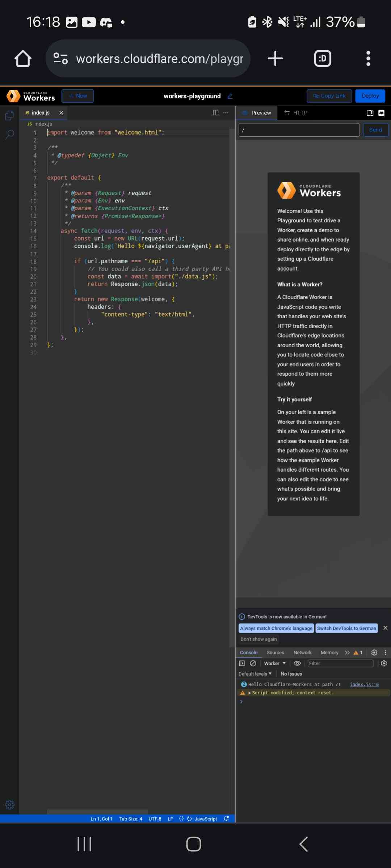Open the Discord chat icon
This screenshot has height=868, width=391.
pyautogui.click(x=381, y=113)
